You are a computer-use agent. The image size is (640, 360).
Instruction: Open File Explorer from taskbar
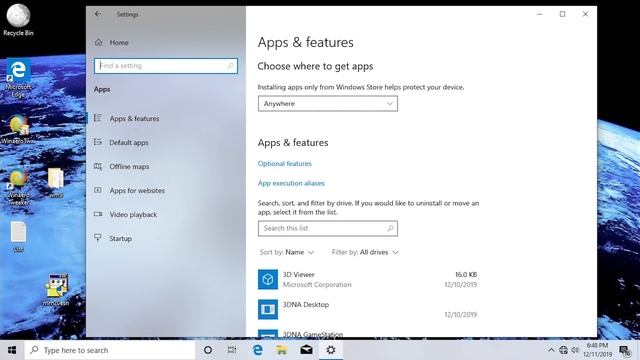[x=282, y=350]
